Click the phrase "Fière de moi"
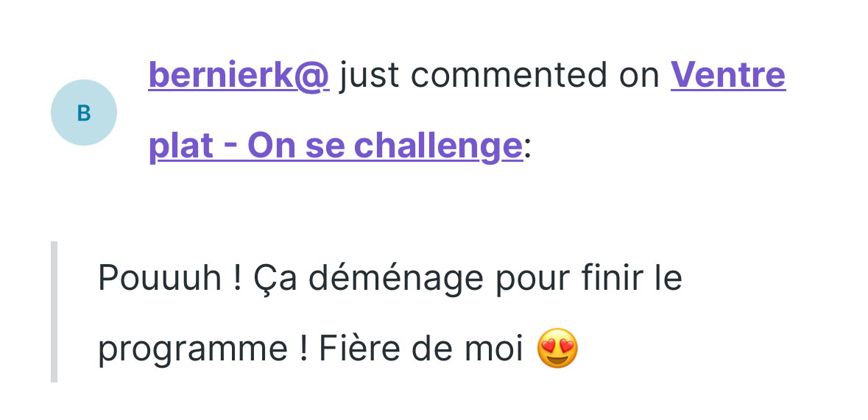This screenshot has height=420, width=868. pos(421,349)
